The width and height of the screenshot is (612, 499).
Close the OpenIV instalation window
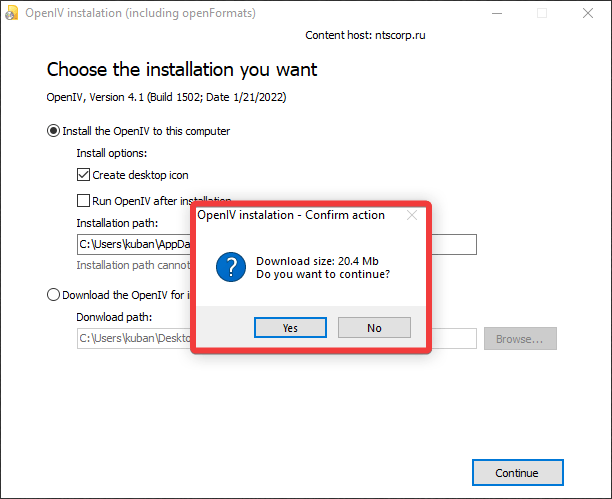(x=587, y=13)
